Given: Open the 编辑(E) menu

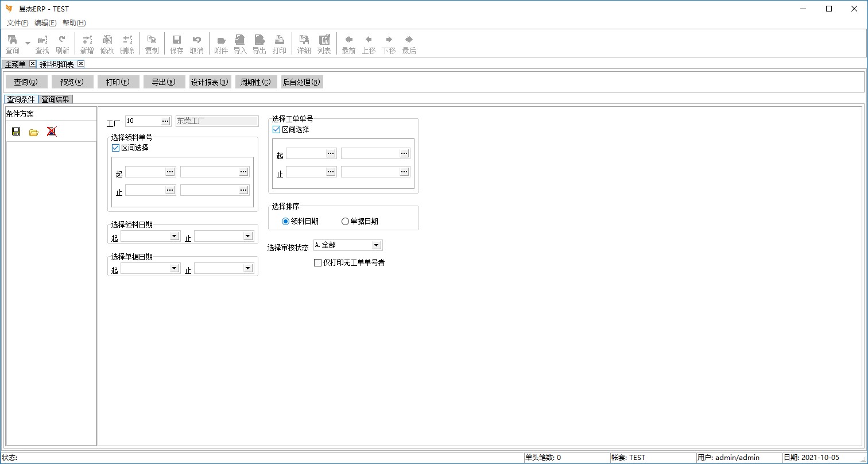Looking at the screenshot, I should click(45, 23).
